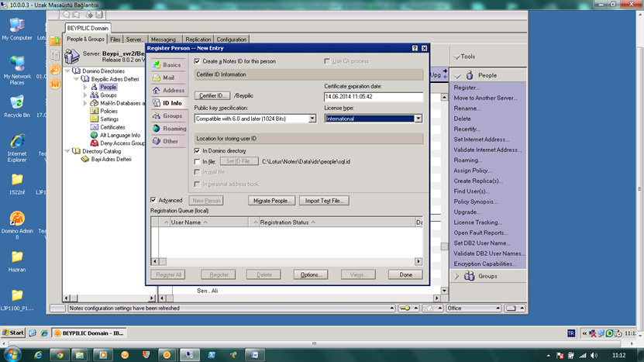This screenshot has height=362, width=644.
Task: Open the Address section icon
Action: 157,91
